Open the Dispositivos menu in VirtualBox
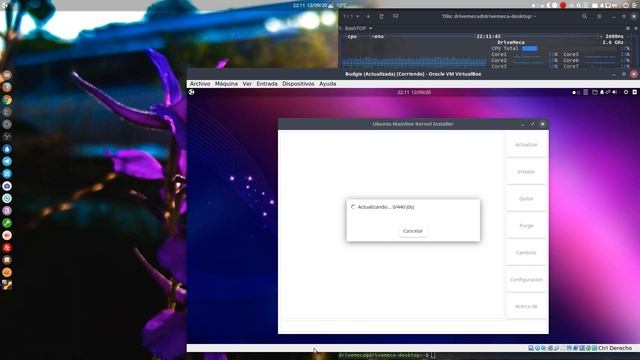This screenshot has width=640, height=360. pos(298,84)
